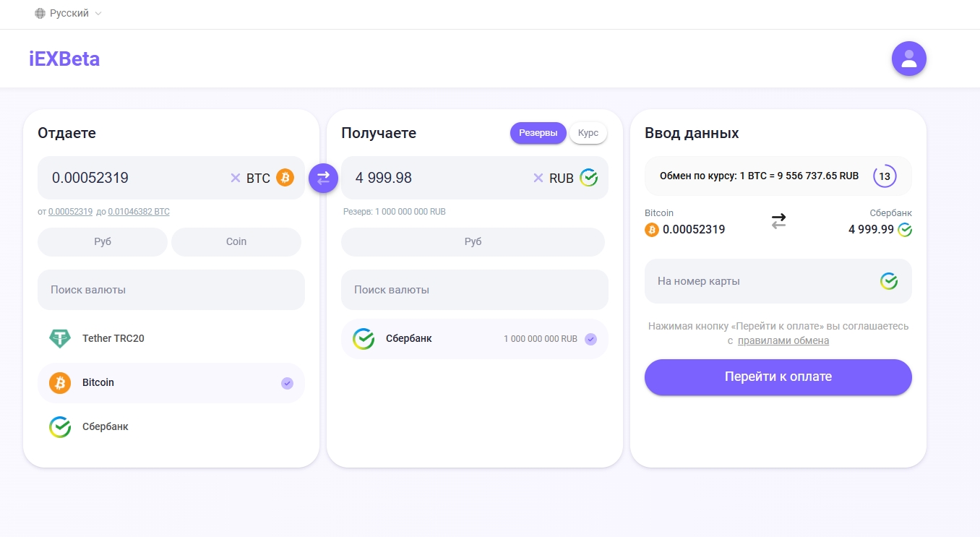This screenshot has width=980, height=537.
Task: Click the exchange rate countdown timer circle
Action: click(884, 176)
